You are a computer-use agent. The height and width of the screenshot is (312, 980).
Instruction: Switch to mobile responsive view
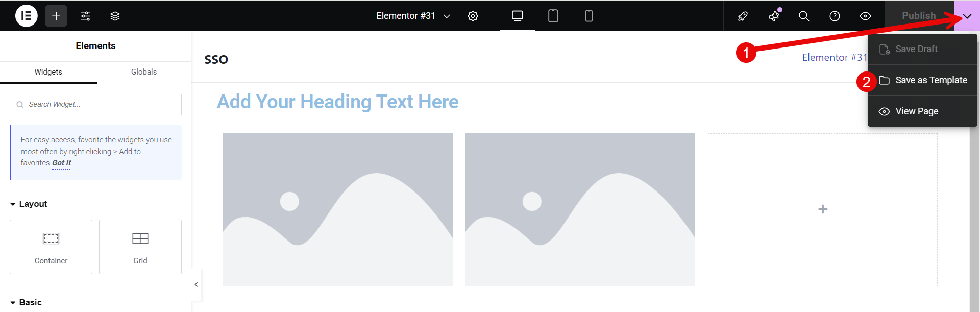click(589, 16)
